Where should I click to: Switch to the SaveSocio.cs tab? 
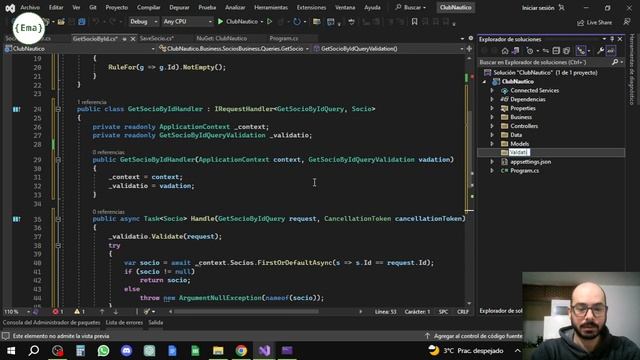pos(157,38)
